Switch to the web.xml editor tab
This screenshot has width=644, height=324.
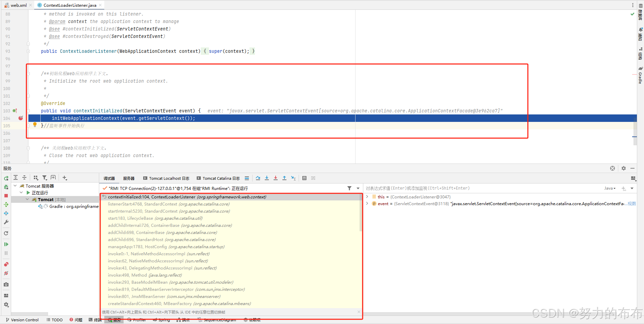[18, 5]
